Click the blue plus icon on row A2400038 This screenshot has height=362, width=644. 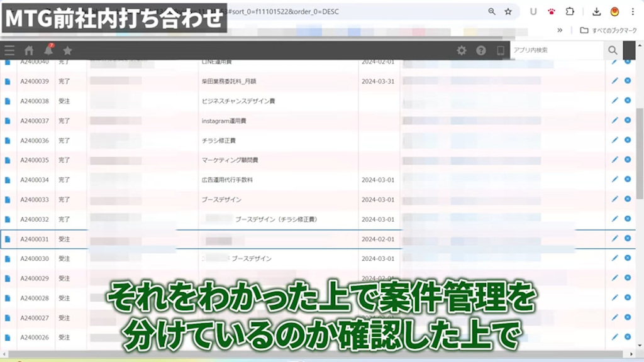pyautogui.click(x=627, y=100)
